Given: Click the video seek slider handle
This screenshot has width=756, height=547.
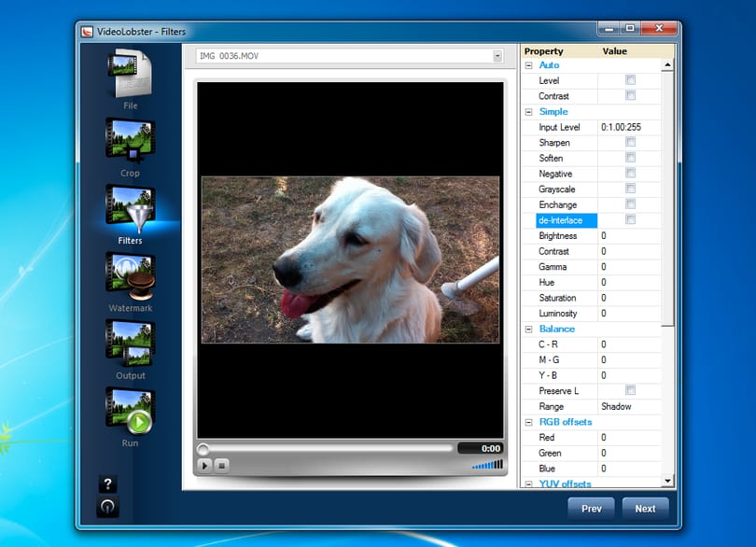Looking at the screenshot, I should click(x=203, y=449).
